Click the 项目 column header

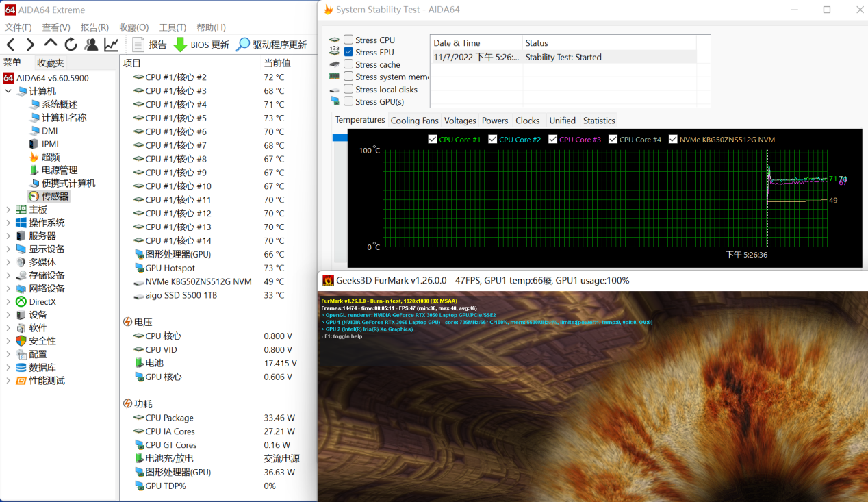[x=189, y=63]
